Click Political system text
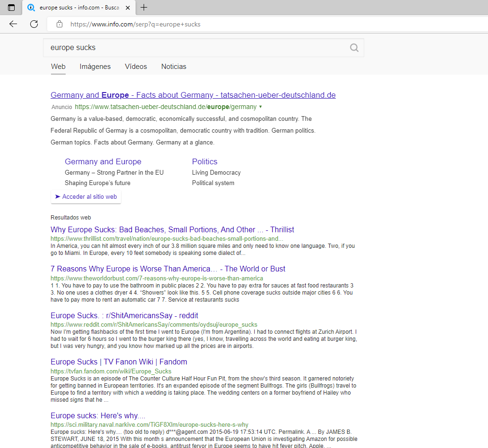The height and width of the screenshot is (448, 488). 213,183
